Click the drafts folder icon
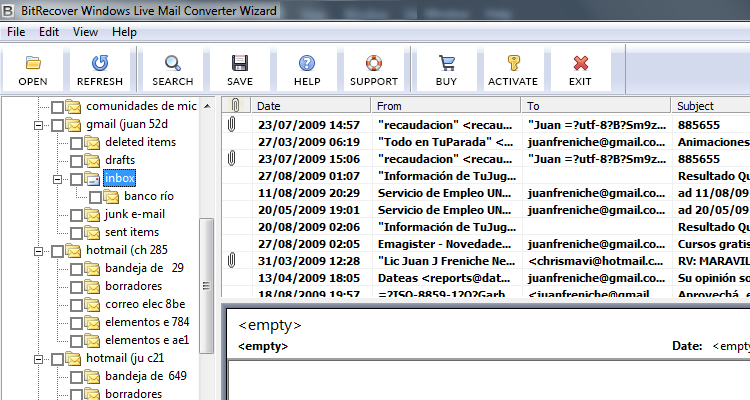The image size is (750, 400). pos(92,160)
